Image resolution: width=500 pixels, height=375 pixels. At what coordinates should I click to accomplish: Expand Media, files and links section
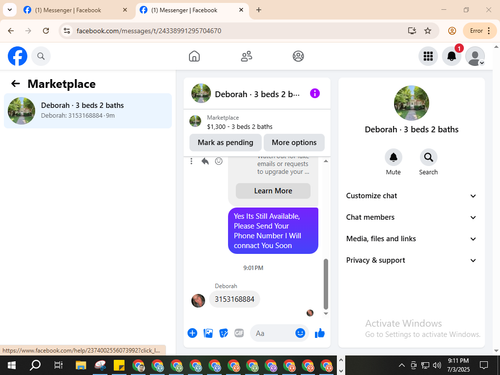[x=411, y=239]
